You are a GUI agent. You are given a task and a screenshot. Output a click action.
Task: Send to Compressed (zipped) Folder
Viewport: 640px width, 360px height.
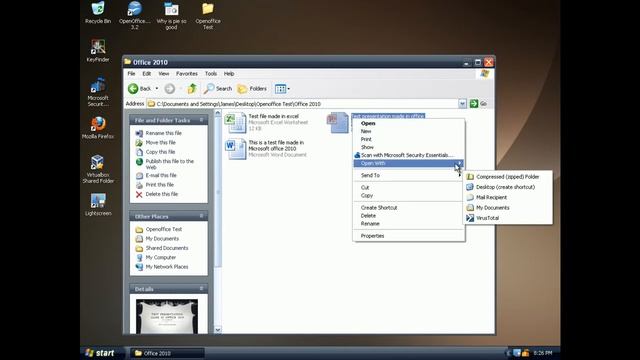508,177
